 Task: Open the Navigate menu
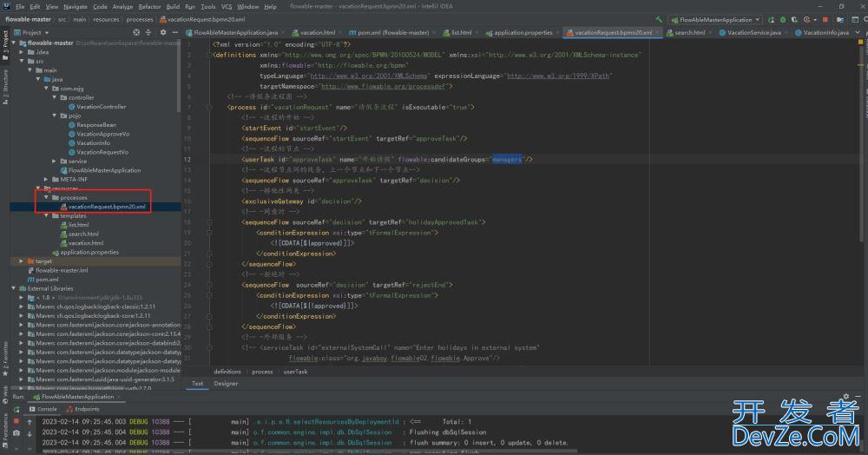click(x=76, y=7)
